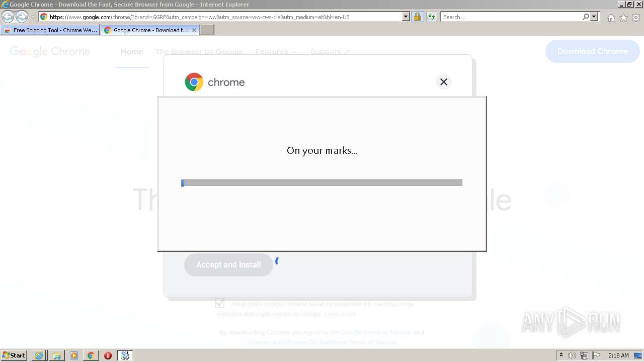Open Opera icon in taskbar
644x362 pixels.
(x=108, y=355)
